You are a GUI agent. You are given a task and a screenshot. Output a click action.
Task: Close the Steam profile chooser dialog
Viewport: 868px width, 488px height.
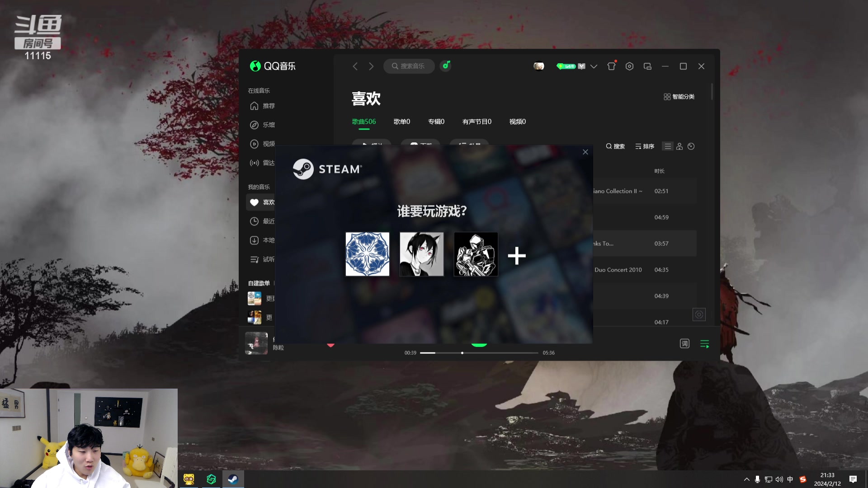585,152
